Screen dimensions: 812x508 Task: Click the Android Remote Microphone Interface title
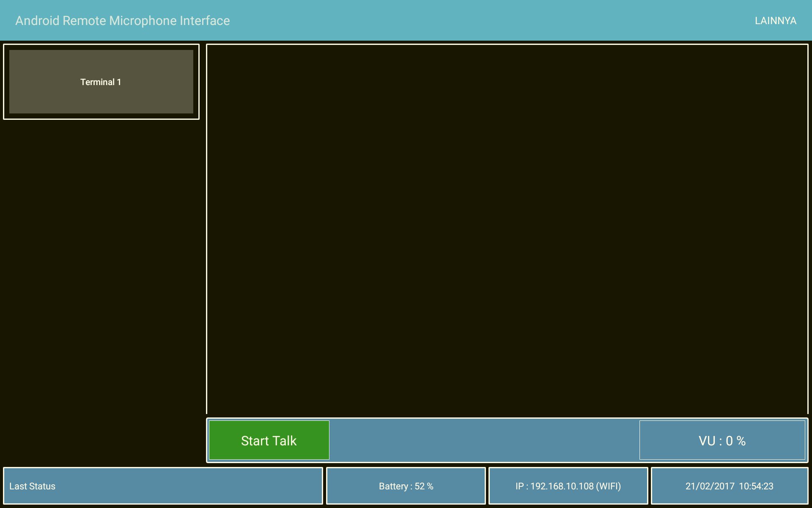tap(123, 21)
